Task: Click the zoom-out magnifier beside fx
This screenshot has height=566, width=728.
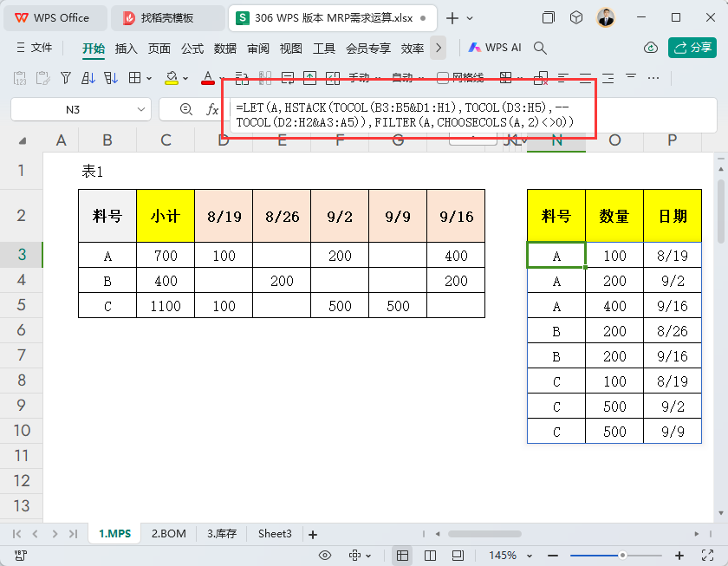Action: (186, 109)
